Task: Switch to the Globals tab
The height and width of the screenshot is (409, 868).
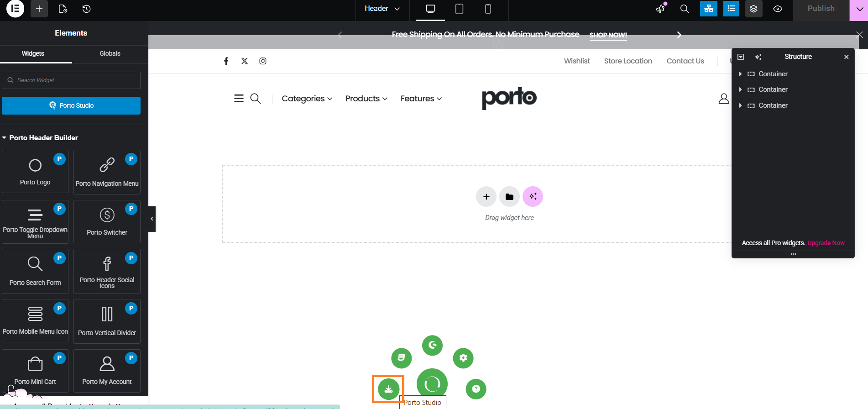Action: 110,53
